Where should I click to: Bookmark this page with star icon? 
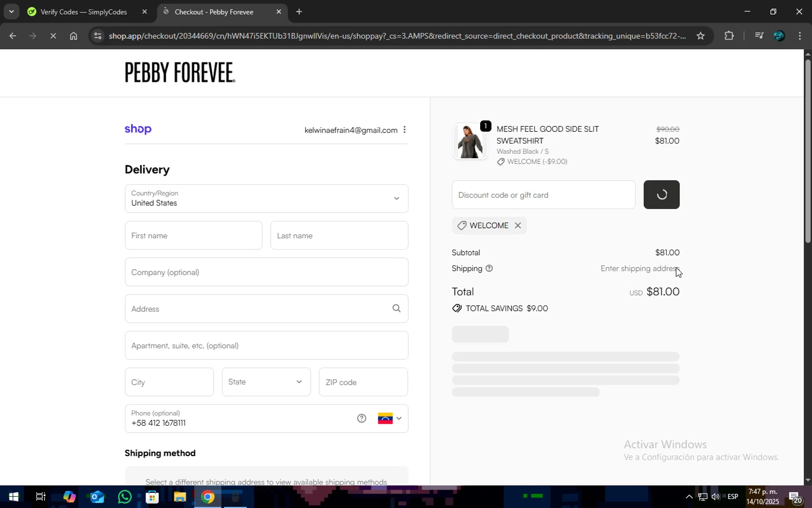pos(700,36)
